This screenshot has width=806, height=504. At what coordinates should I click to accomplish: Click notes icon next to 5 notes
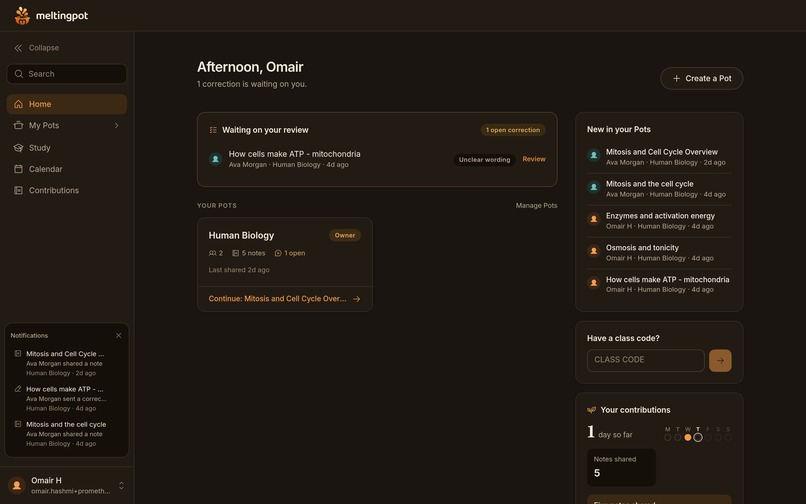click(x=235, y=253)
